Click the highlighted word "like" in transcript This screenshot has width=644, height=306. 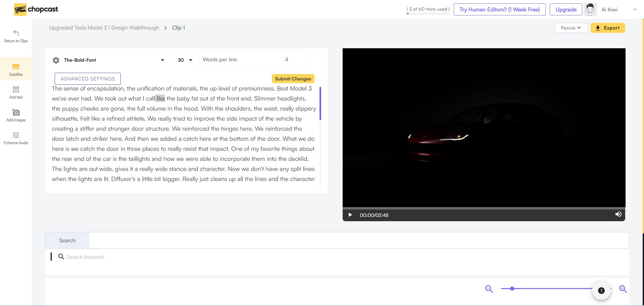[x=160, y=99]
